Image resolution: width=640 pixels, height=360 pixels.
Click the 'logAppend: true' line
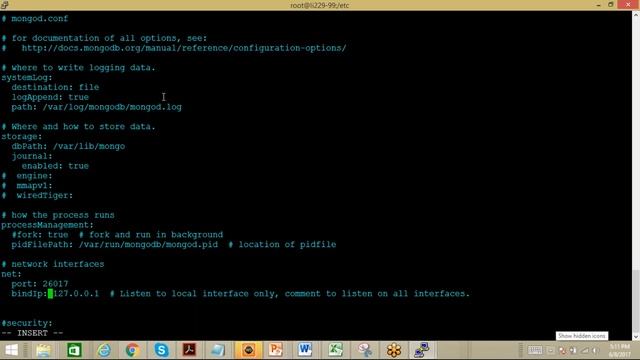tap(50, 97)
